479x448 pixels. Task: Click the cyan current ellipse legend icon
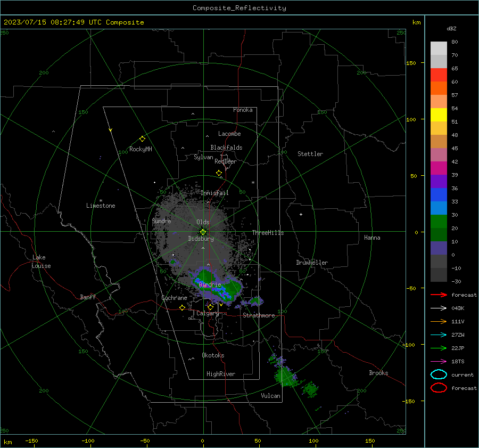click(439, 374)
